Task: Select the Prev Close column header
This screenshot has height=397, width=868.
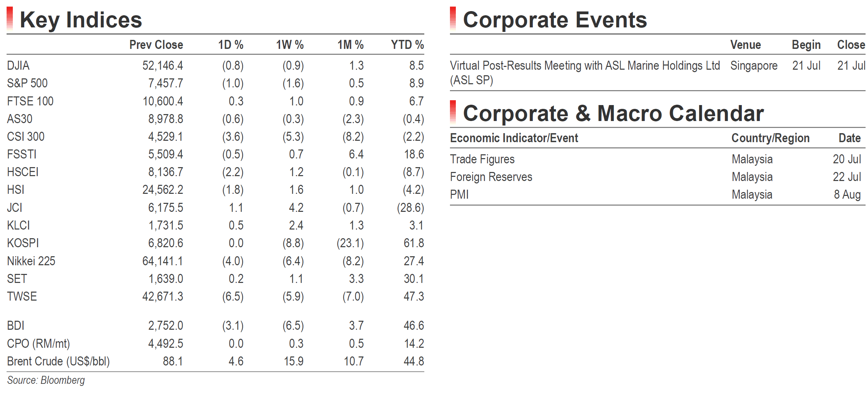Action: (156, 45)
